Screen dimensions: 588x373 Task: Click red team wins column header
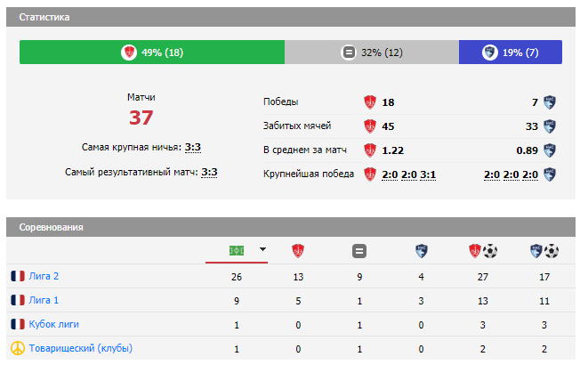(x=299, y=250)
